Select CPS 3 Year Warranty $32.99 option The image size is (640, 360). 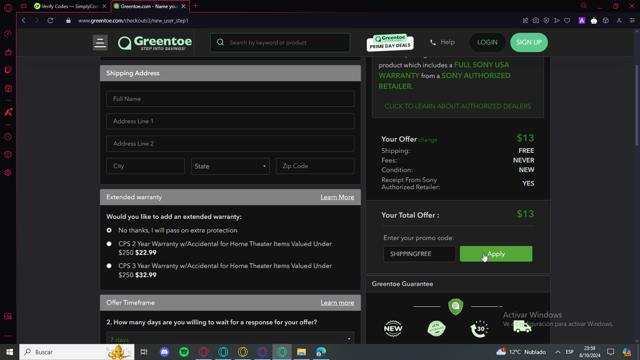109,266
